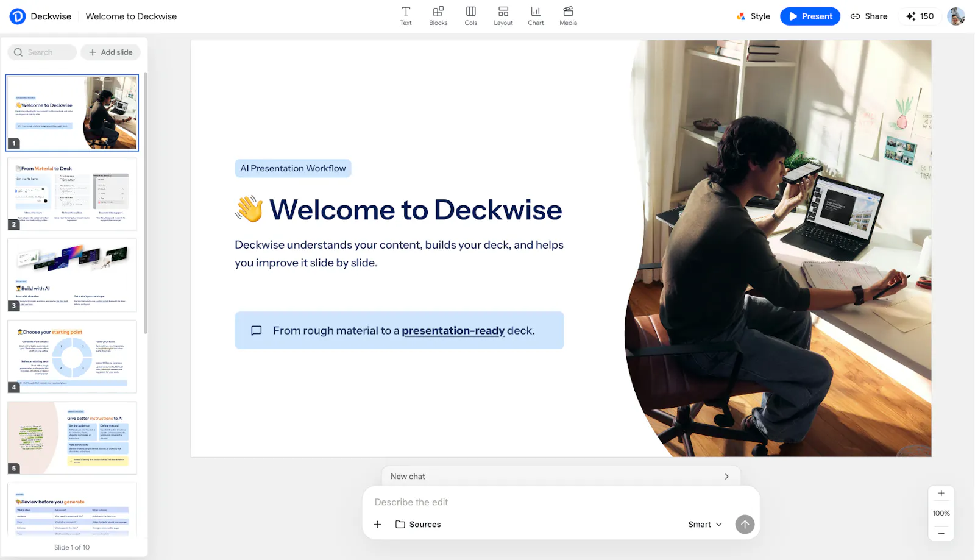The image size is (975, 560).
Task: Click the waving hand emoji
Action: (249, 209)
